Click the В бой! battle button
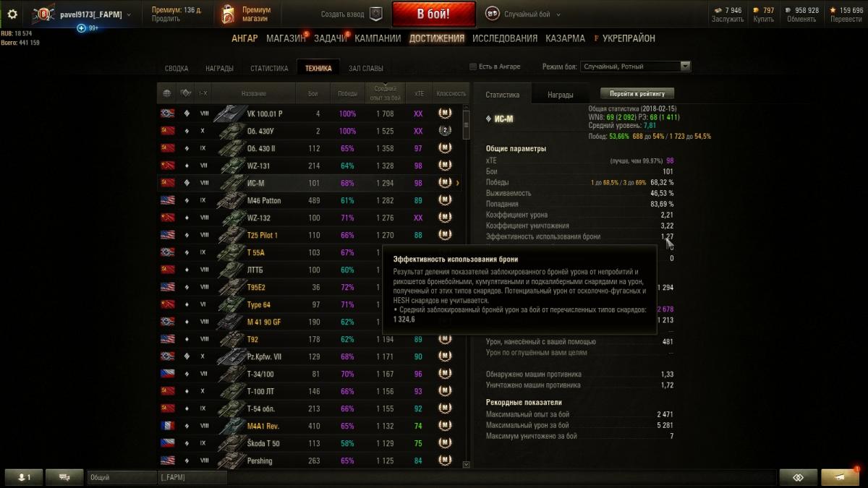Image resolution: width=868 pixels, height=488 pixels. [x=434, y=14]
